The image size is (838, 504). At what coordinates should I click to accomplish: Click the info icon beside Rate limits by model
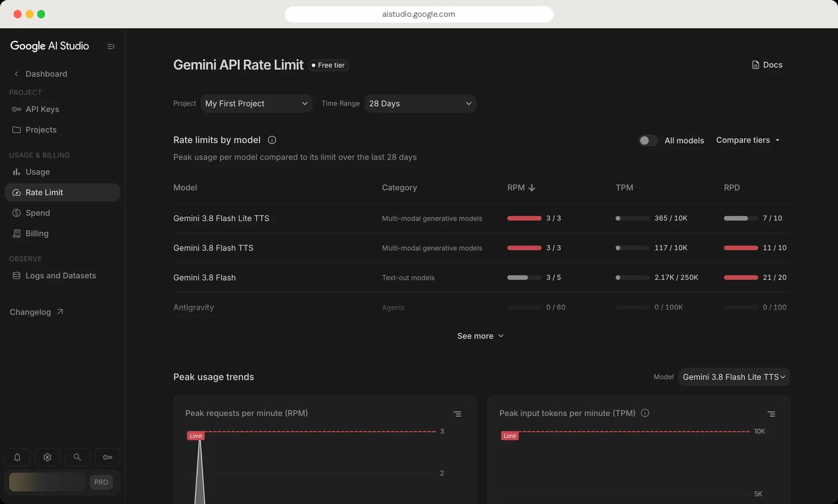[272, 140]
